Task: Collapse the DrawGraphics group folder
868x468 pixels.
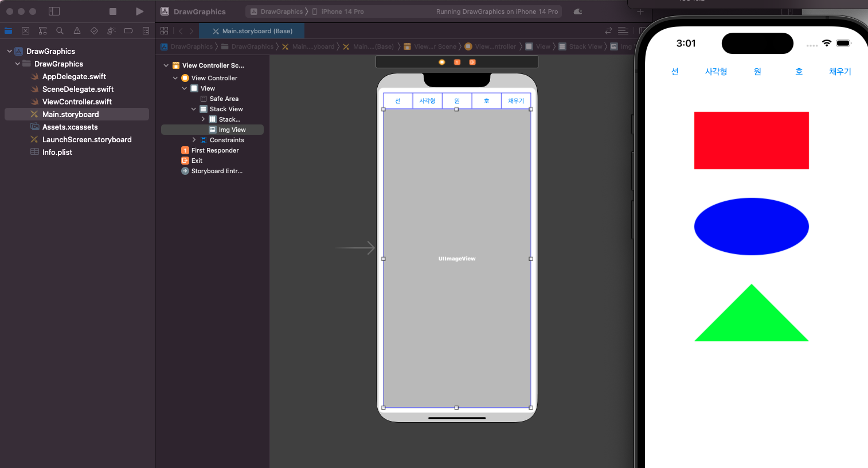Action: [18, 64]
